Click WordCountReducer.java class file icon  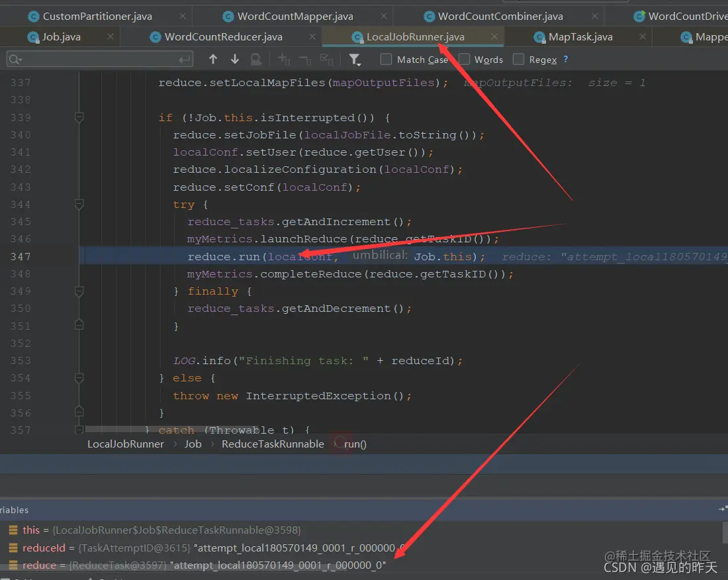click(x=155, y=37)
